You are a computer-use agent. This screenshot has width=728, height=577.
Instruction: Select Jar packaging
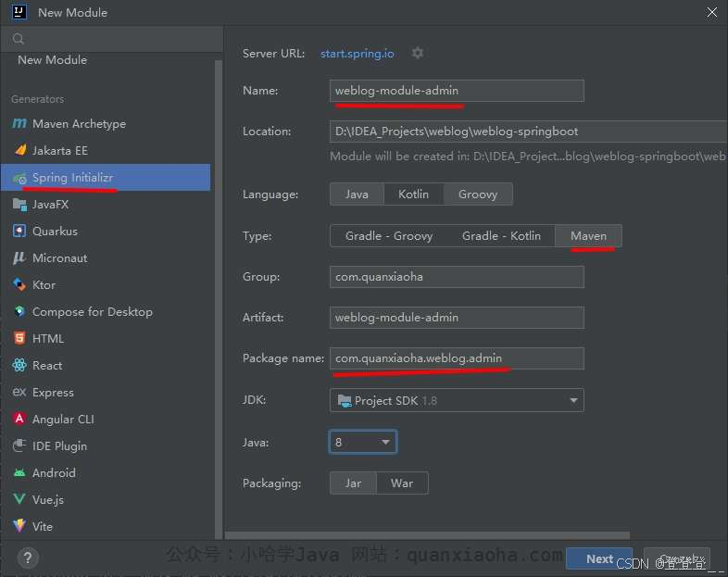[x=353, y=483]
